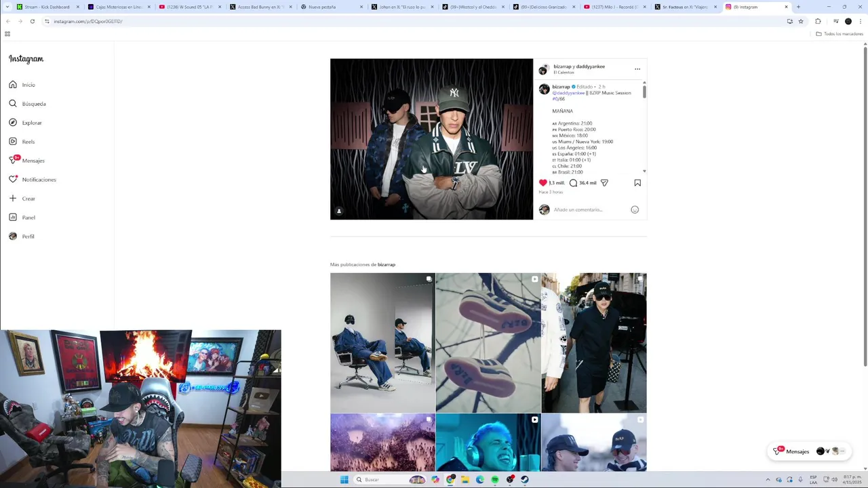Open File Explorer from the taskbar
Viewport: 868px width, 488px height.
[465, 480]
